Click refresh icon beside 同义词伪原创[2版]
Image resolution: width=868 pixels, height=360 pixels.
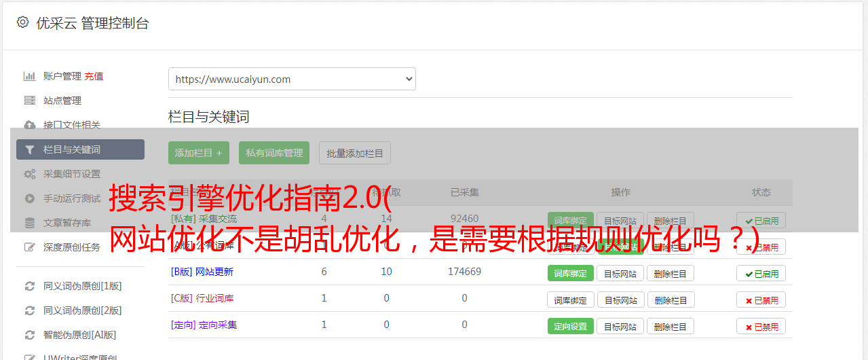click(30, 310)
